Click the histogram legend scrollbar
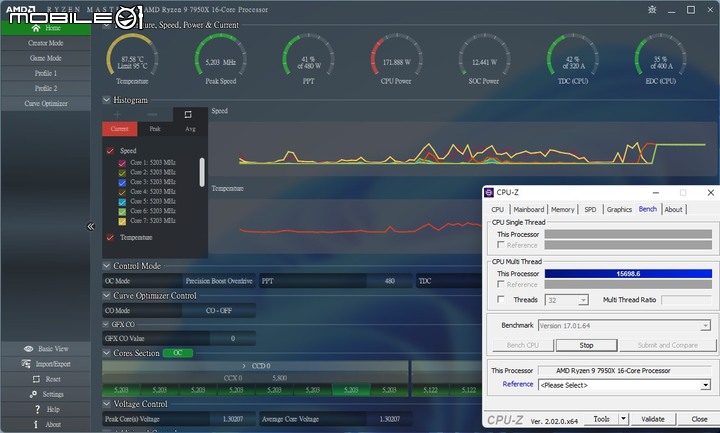The width and height of the screenshot is (720, 433). pos(202,172)
